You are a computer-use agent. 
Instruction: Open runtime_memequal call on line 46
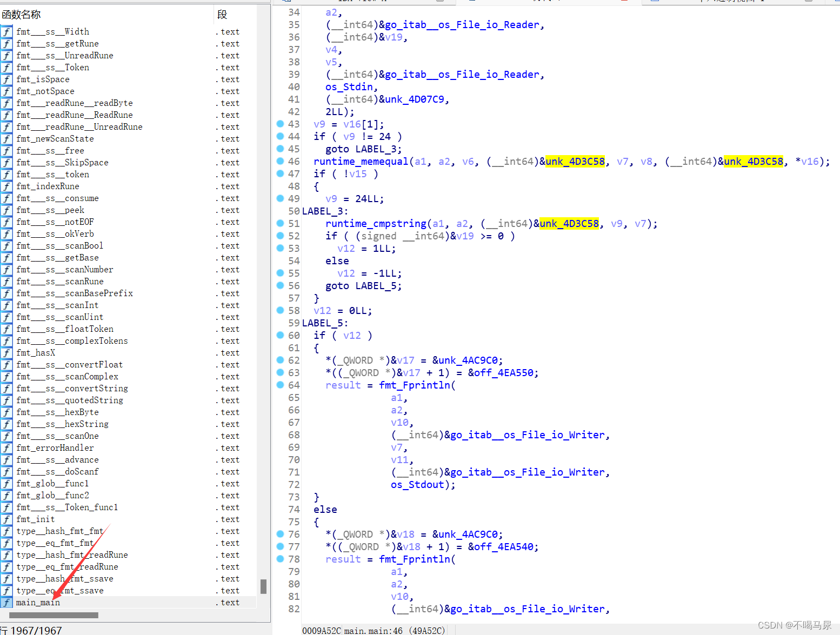pyautogui.click(x=361, y=161)
